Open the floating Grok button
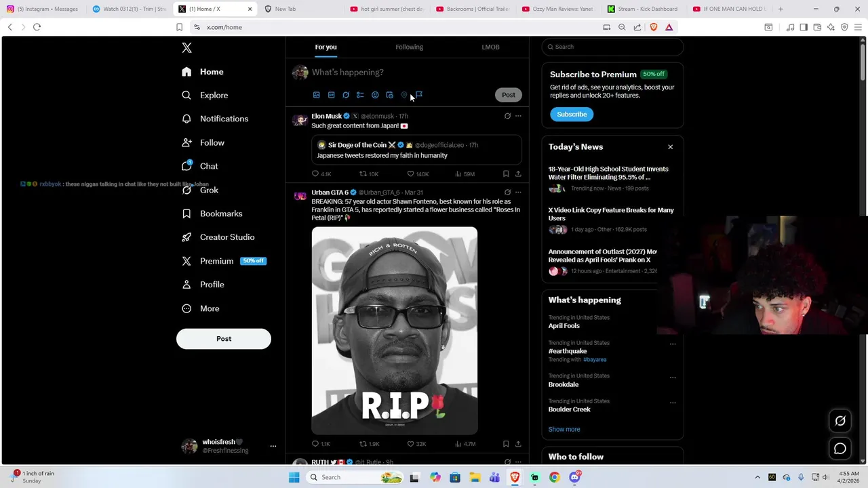The width and height of the screenshot is (868, 488). 840,421
